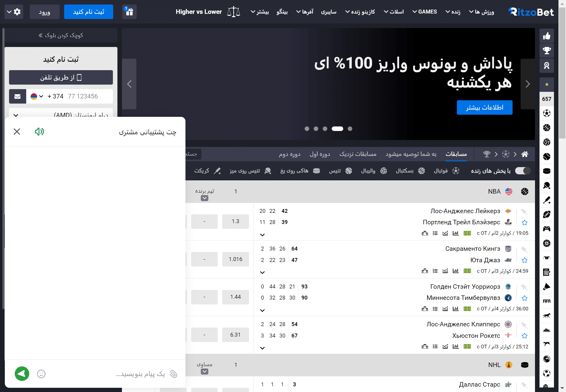The width and height of the screenshot is (566, 392).
Task: Pin the Golden State match with pin icon
Action: [x=524, y=287]
